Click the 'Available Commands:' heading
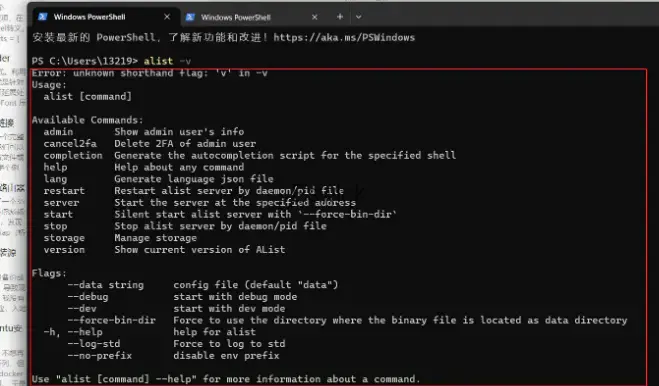The height and width of the screenshot is (386, 659). tap(87, 120)
